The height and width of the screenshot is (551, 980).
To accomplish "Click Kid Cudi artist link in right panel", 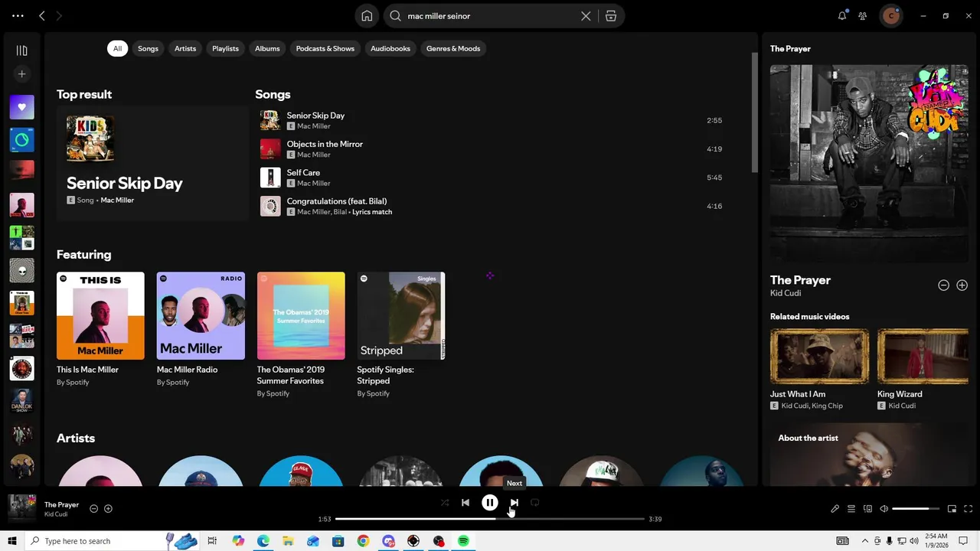I will point(786,293).
